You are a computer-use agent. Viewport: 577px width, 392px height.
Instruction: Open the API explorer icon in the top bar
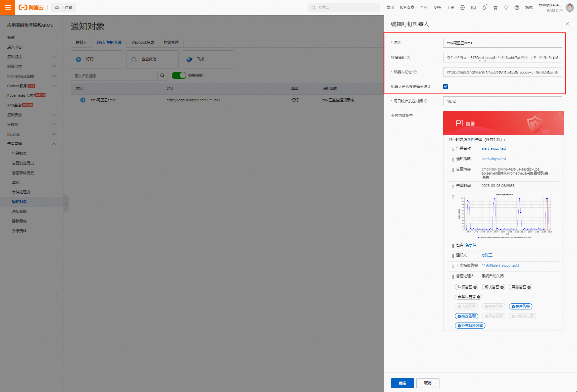click(462, 7)
